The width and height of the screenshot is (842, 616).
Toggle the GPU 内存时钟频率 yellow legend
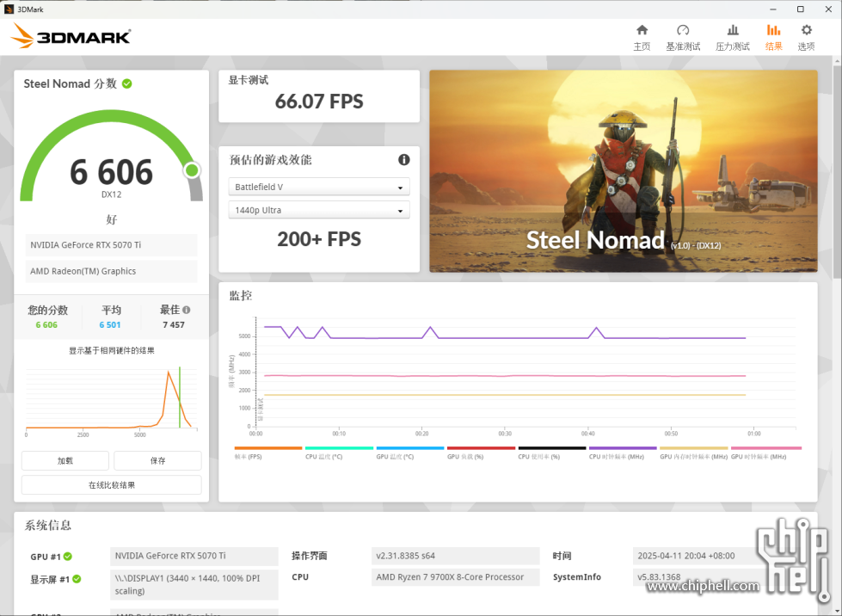point(693,453)
